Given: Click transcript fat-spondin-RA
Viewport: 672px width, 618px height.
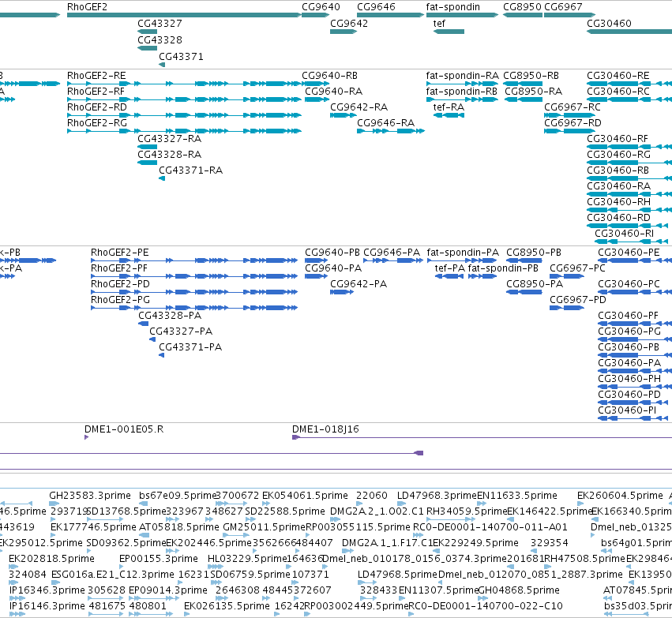Looking at the screenshot, I should pyautogui.click(x=463, y=76).
